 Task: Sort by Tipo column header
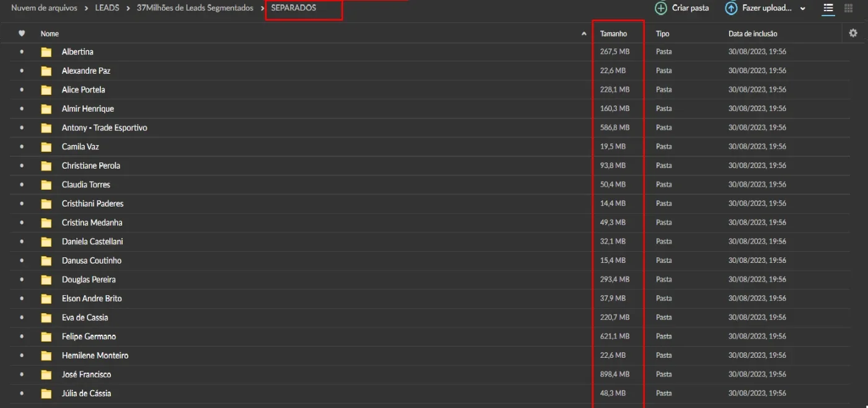click(663, 33)
